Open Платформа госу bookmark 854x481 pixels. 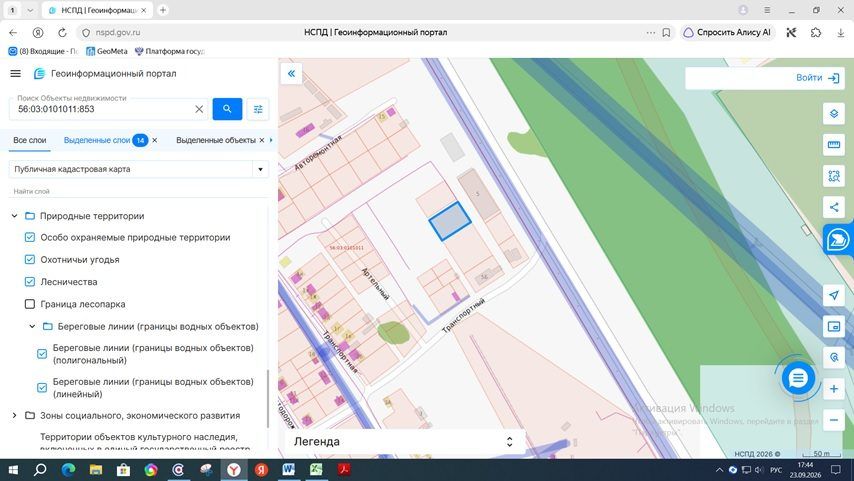click(x=169, y=51)
